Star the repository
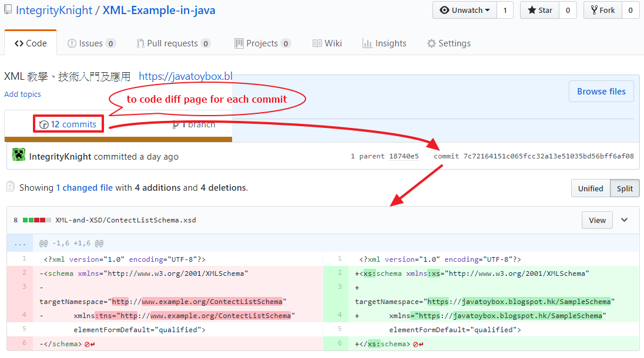 pos(539,10)
